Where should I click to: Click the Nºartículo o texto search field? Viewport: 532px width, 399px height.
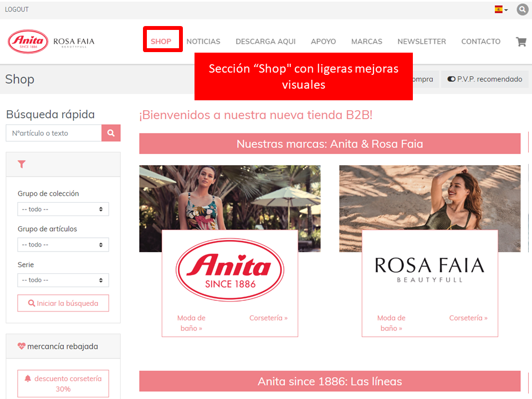tap(54, 133)
